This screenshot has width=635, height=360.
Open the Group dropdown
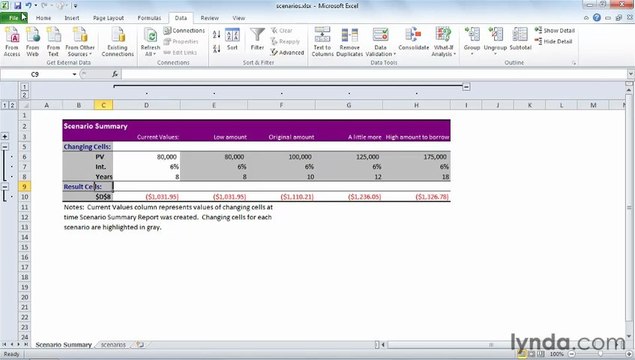[x=472, y=42]
